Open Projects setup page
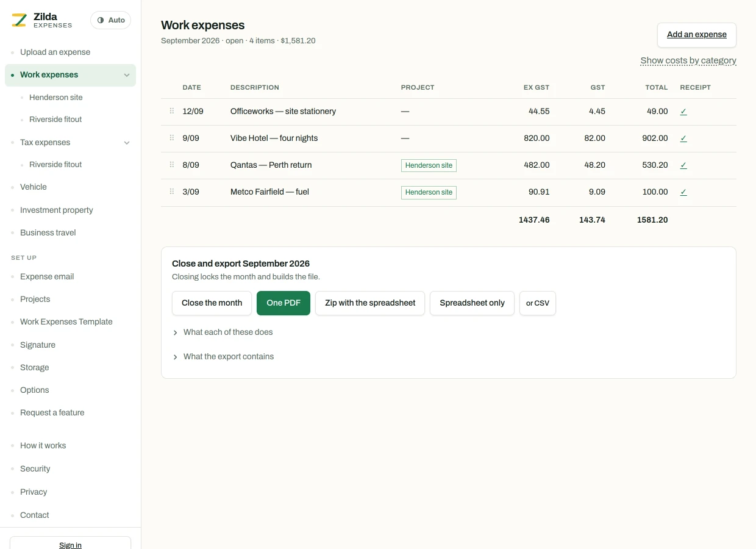This screenshot has height=549, width=756. click(x=35, y=299)
